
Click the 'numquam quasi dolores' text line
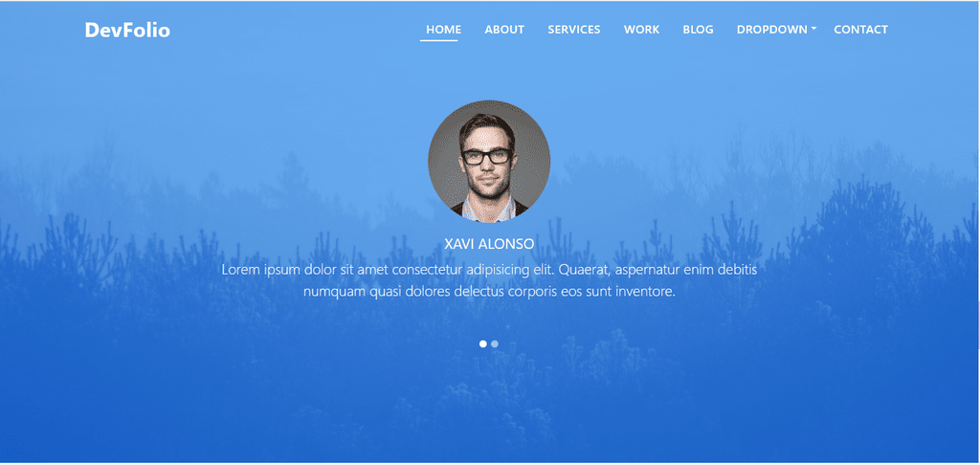pyautogui.click(x=489, y=291)
